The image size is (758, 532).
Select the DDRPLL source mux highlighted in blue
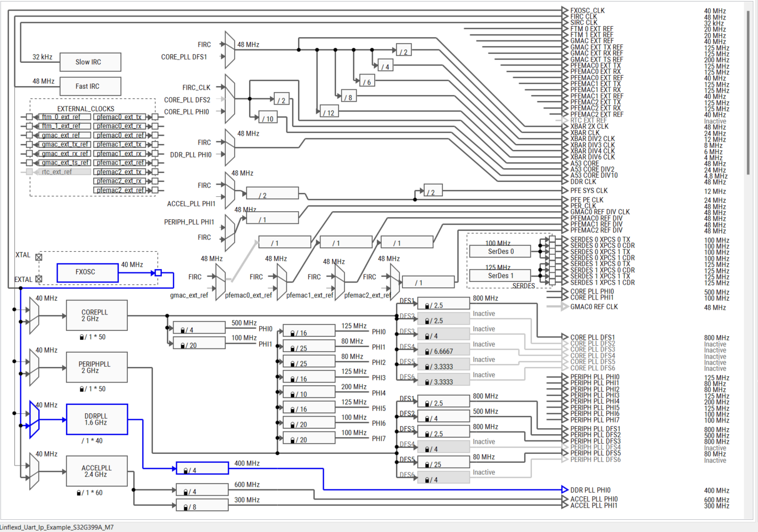coord(35,419)
